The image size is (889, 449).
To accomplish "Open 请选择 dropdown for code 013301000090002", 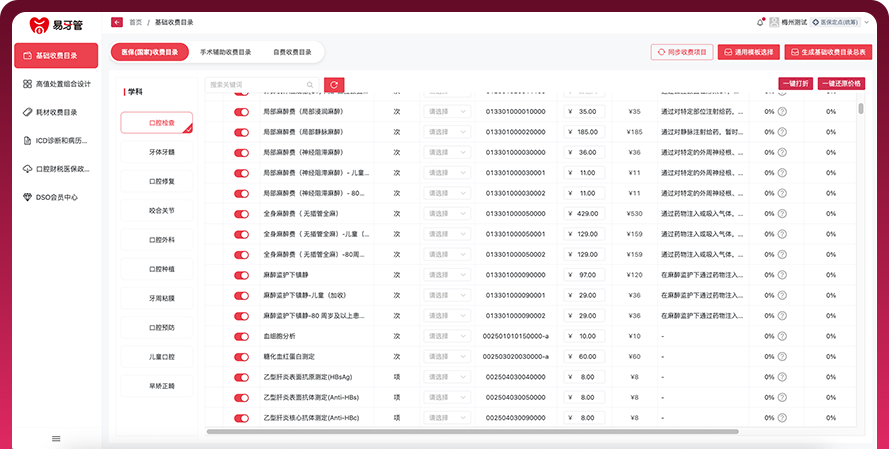I will 447,316.
